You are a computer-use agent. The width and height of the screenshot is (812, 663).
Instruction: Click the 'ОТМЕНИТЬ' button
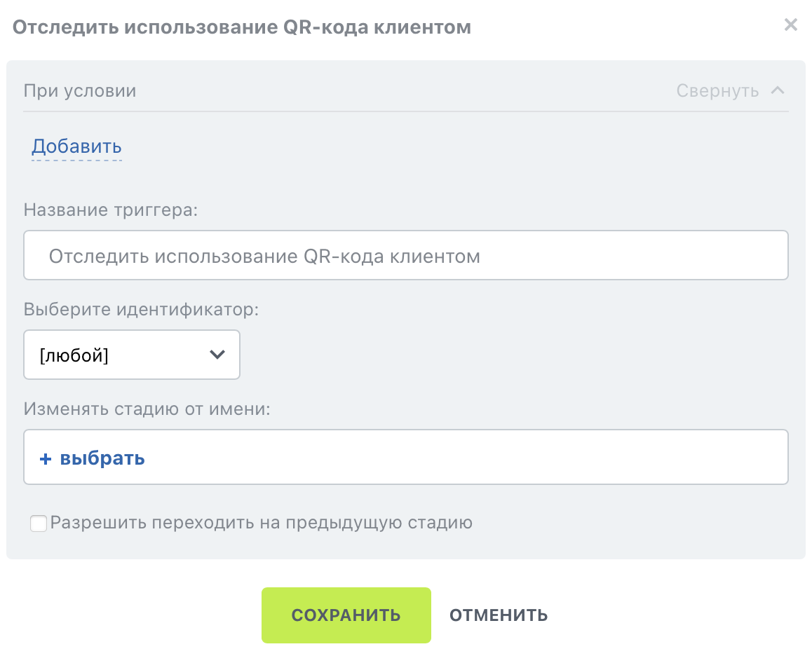(x=498, y=615)
